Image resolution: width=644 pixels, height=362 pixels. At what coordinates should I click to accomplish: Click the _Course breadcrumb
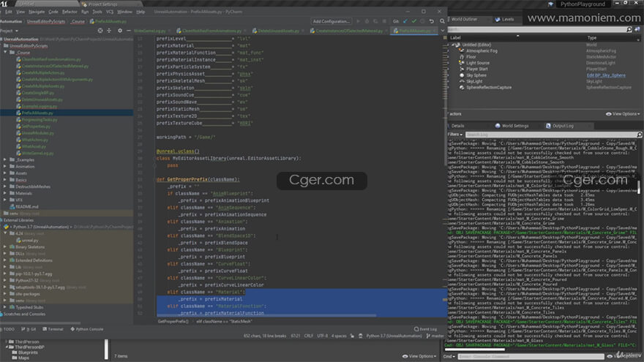(78, 21)
